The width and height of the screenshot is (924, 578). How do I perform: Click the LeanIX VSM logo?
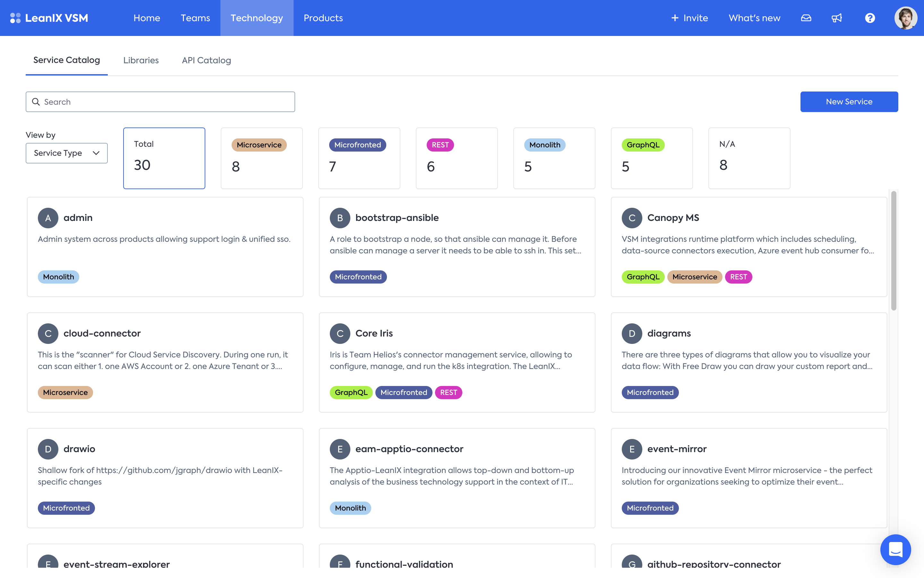point(49,18)
